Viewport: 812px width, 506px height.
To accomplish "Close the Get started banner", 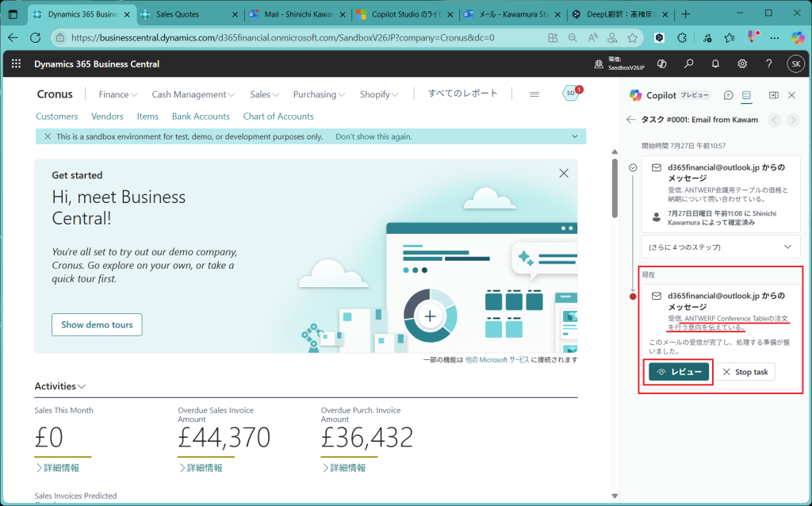I will [x=564, y=174].
